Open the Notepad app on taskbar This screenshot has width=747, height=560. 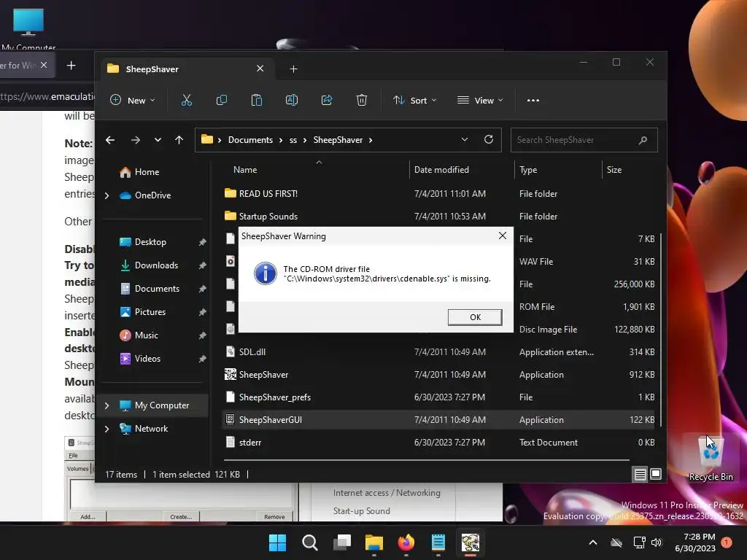point(438,542)
